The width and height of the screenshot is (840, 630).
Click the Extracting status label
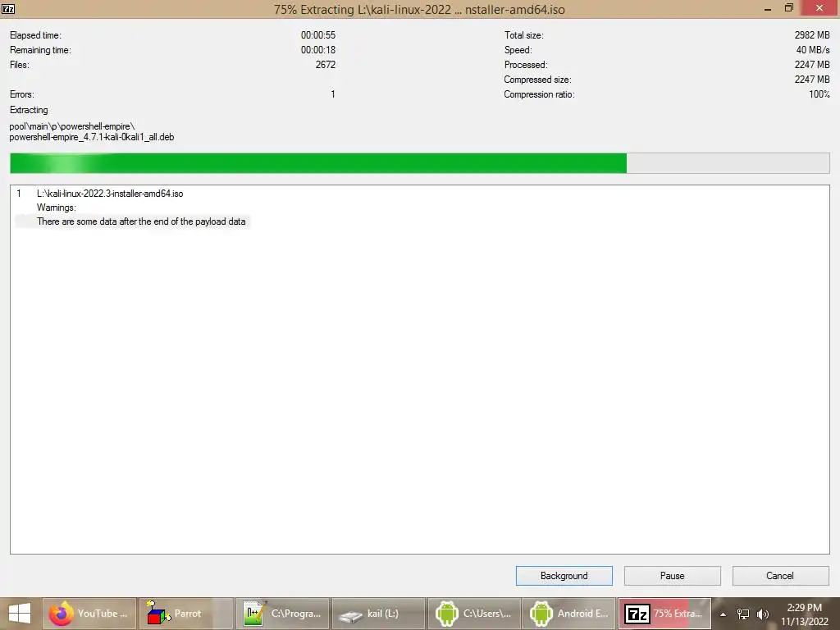tap(29, 110)
